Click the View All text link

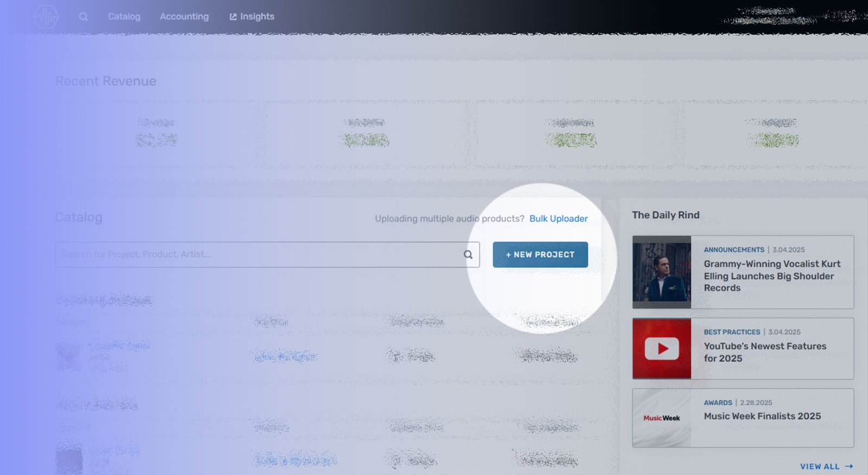coord(819,467)
